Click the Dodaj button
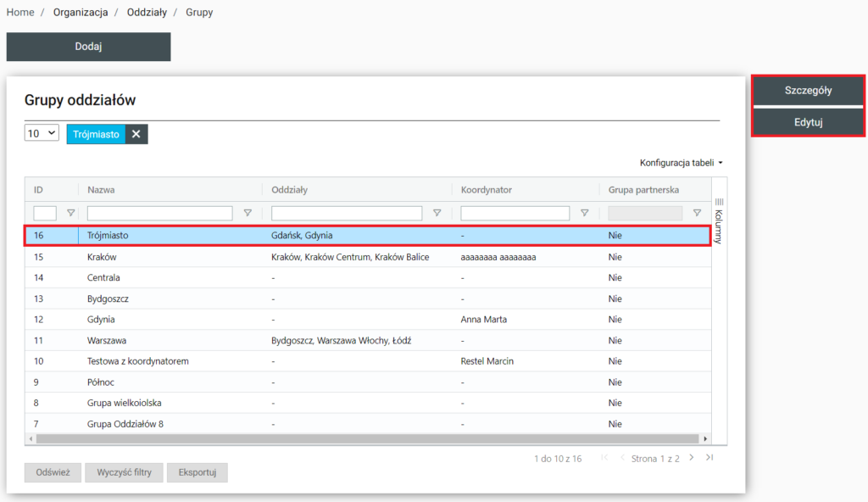868x502 pixels. tap(88, 47)
